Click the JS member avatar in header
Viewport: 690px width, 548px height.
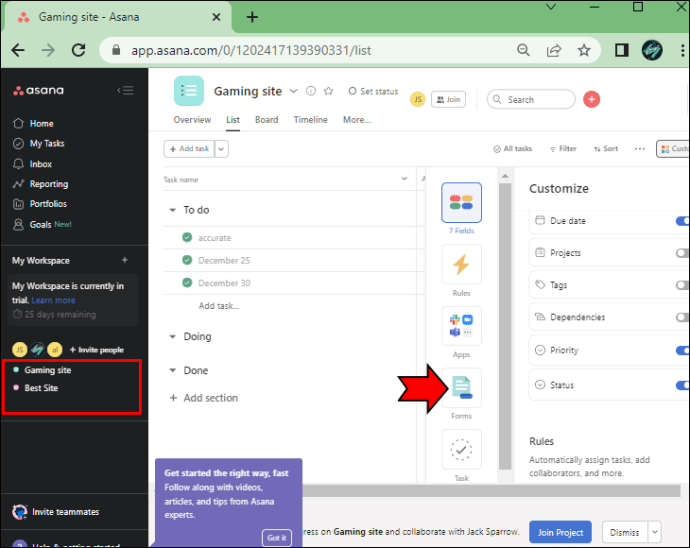[x=418, y=99]
